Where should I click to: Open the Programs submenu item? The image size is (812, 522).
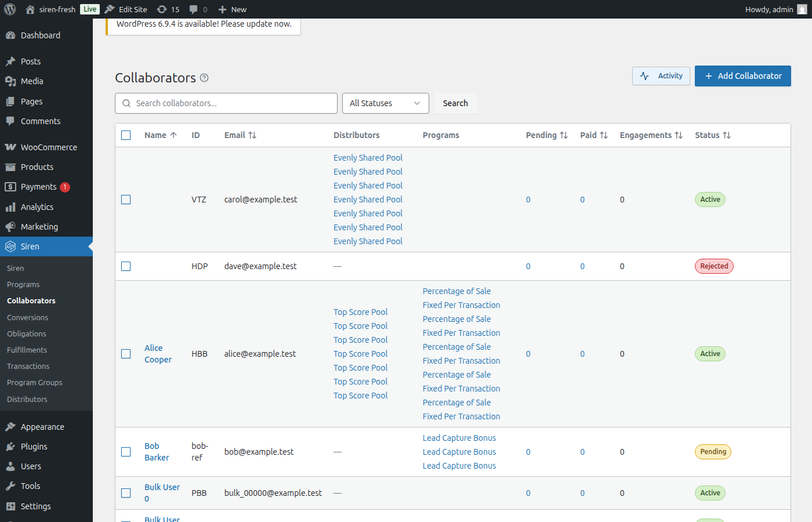(x=23, y=285)
